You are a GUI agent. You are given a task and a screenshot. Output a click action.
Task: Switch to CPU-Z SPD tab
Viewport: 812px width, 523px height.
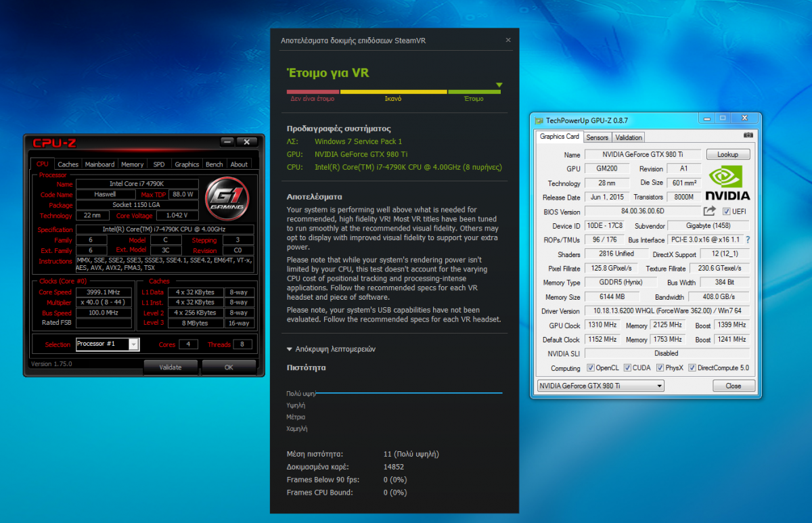click(159, 164)
